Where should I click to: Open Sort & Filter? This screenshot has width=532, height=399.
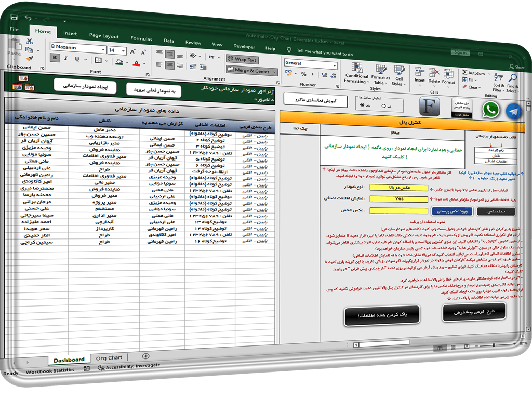point(498,83)
